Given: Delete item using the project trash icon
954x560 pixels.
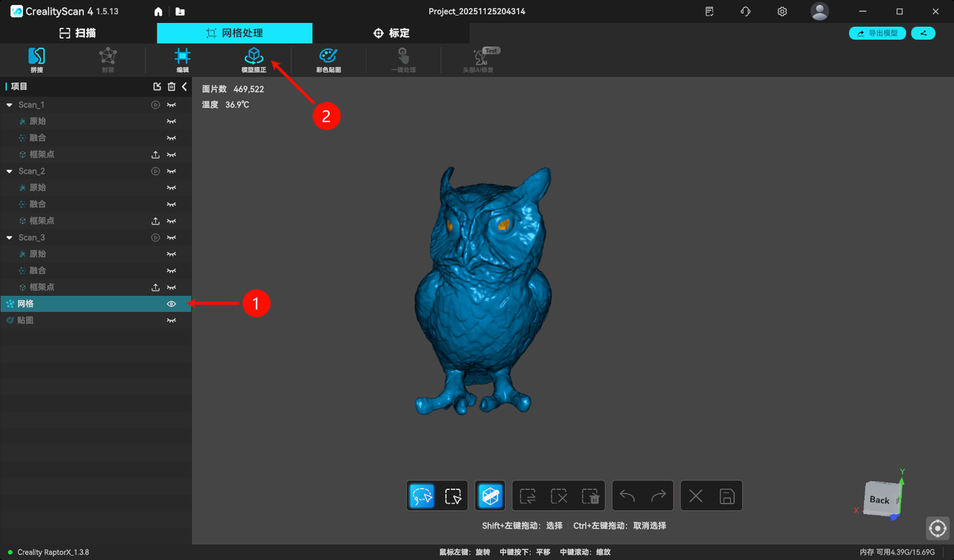Looking at the screenshot, I should coord(171,87).
